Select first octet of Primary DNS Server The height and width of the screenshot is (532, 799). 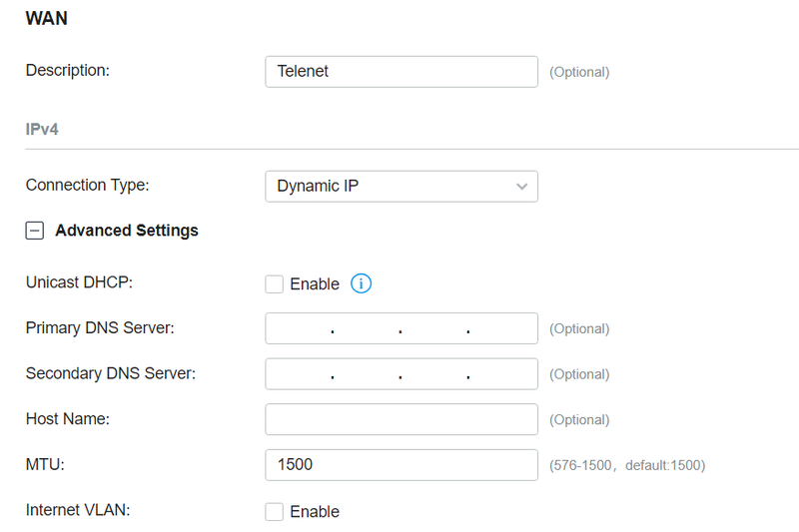coord(299,328)
